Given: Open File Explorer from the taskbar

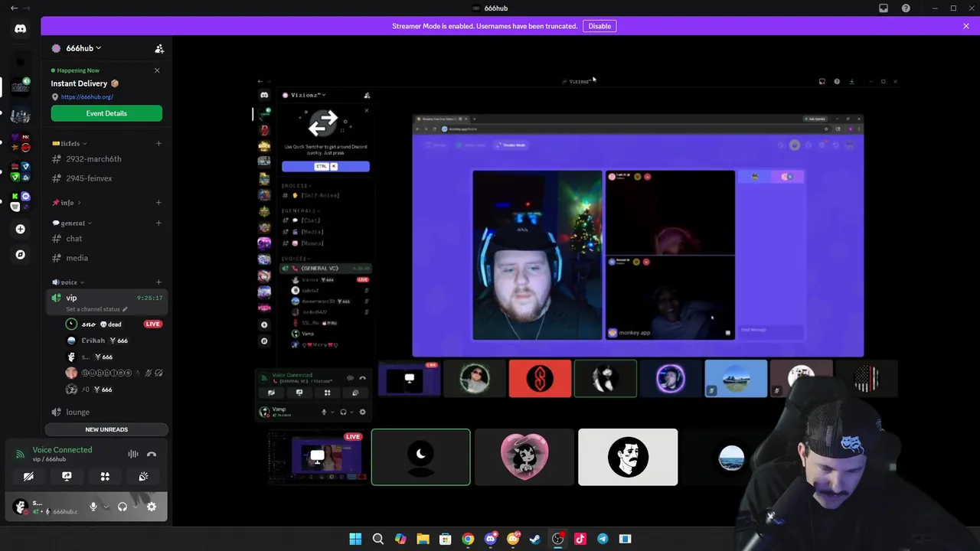Looking at the screenshot, I should click(423, 539).
